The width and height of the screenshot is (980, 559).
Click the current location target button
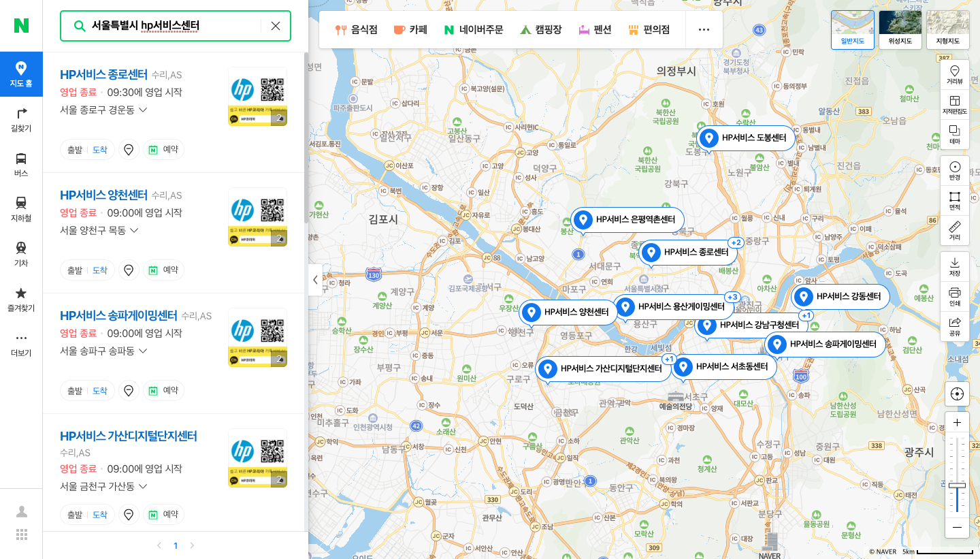(957, 394)
